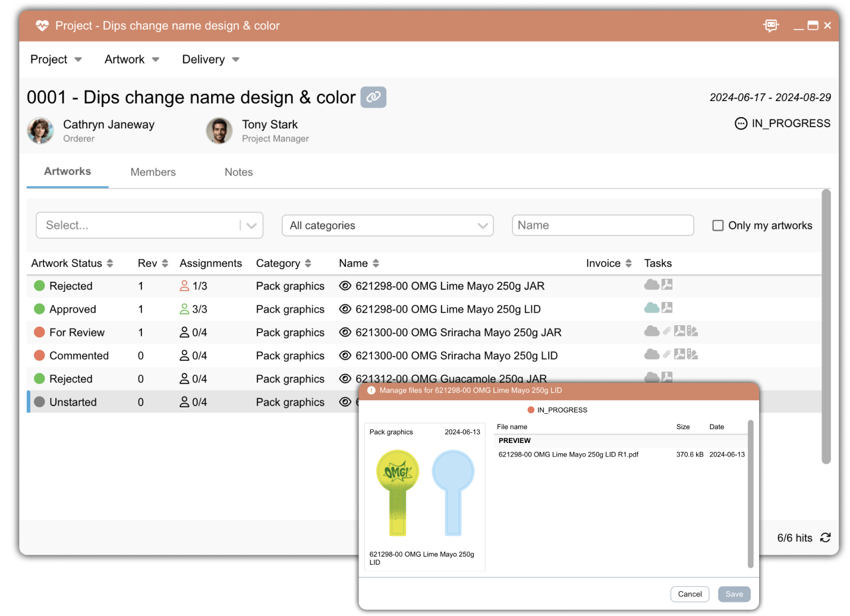Screen dimensions: 850x616
Task: Open the All categories dropdown
Action: 482,225
